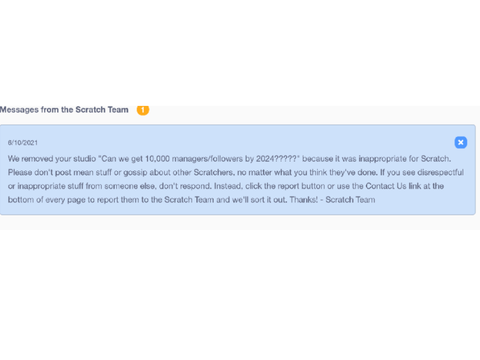Dismiss the Scratch Team message with the X
Image resolution: width=480 pixels, height=360 pixels.
tap(461, 142)
